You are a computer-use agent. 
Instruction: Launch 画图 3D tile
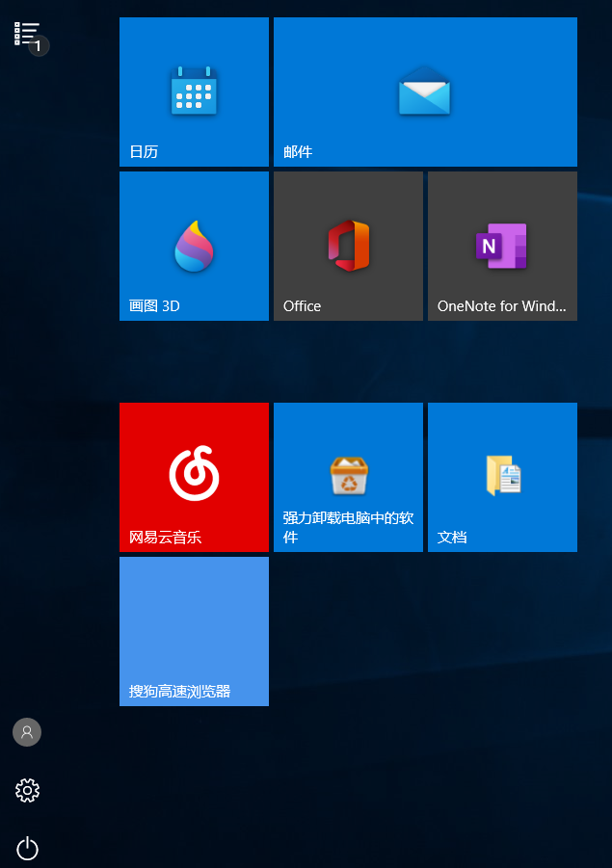tap(194, 246)
